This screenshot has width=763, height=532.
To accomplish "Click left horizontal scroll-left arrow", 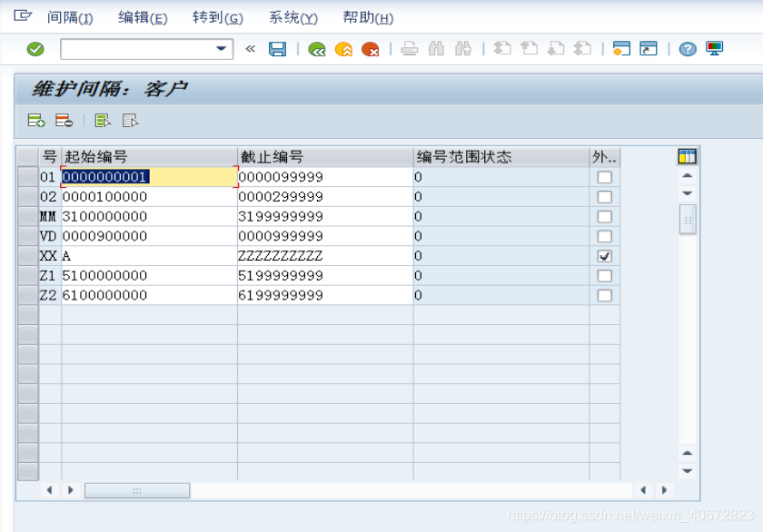I will [49, 490].
